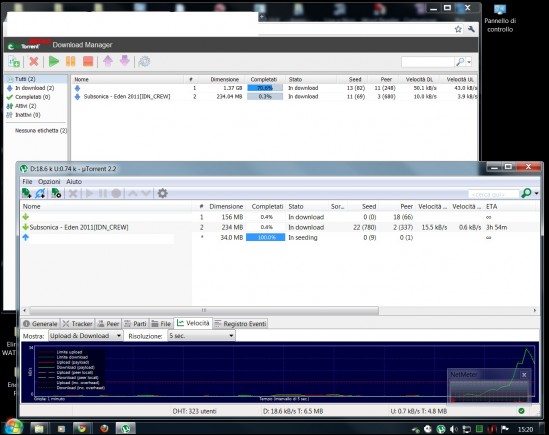Close the NetMeter widget
Viewport: 549px width, 435px height.
point(524,375)
